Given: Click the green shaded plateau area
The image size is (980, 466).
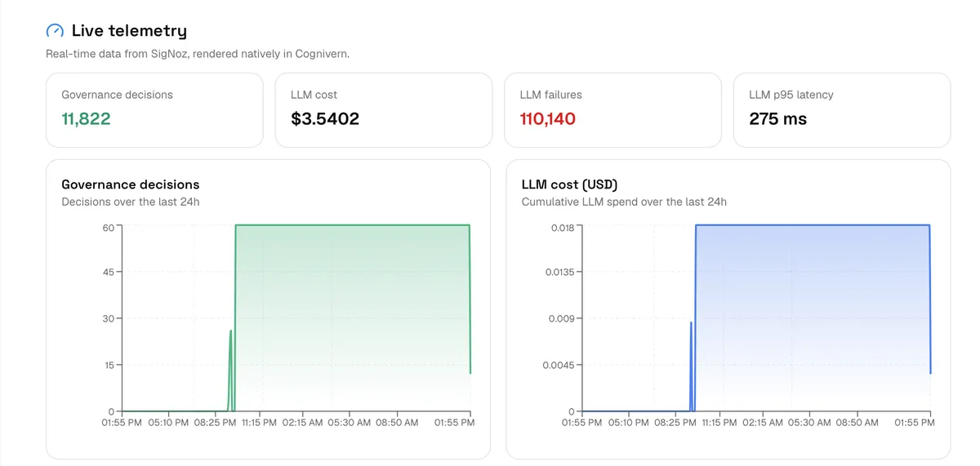Looking at the screenshot, I should tap(353, 317).
